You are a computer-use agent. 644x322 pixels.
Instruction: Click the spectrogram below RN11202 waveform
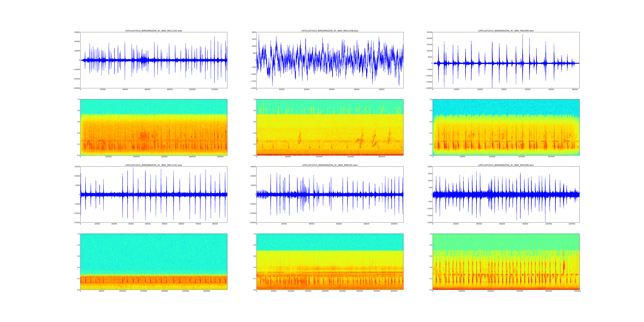(x=153, y=127)
